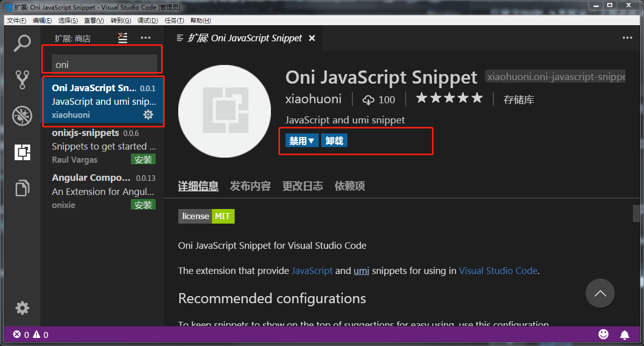
Task: Open editor more actions ellipsis
Action: 627,38
